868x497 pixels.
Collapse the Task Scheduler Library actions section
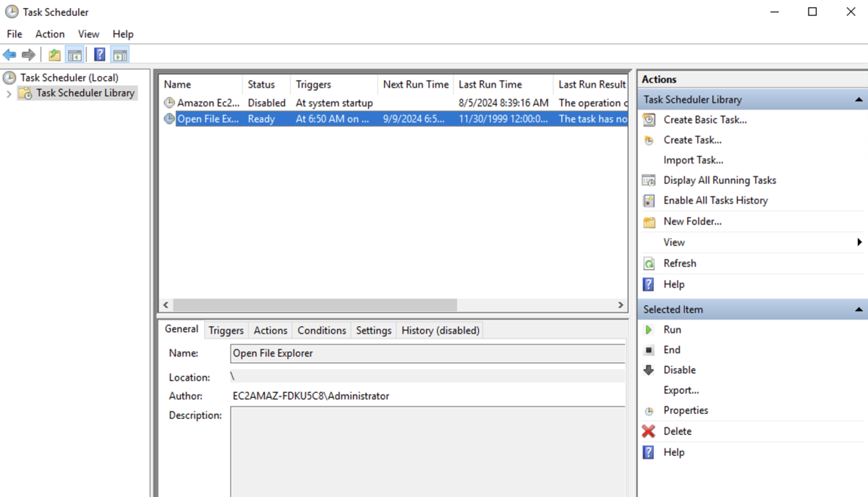pos(859,100)
